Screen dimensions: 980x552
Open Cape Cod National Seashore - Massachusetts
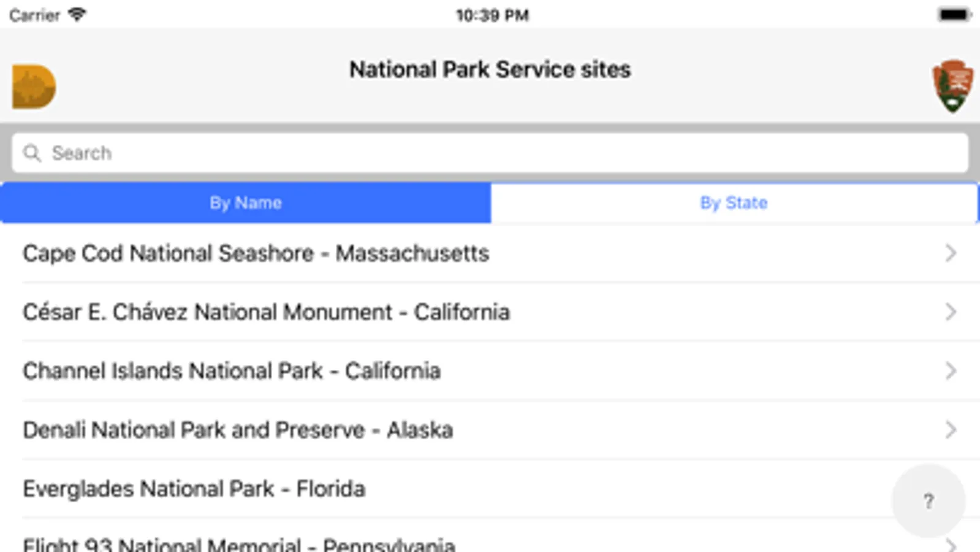click(256, 253)
